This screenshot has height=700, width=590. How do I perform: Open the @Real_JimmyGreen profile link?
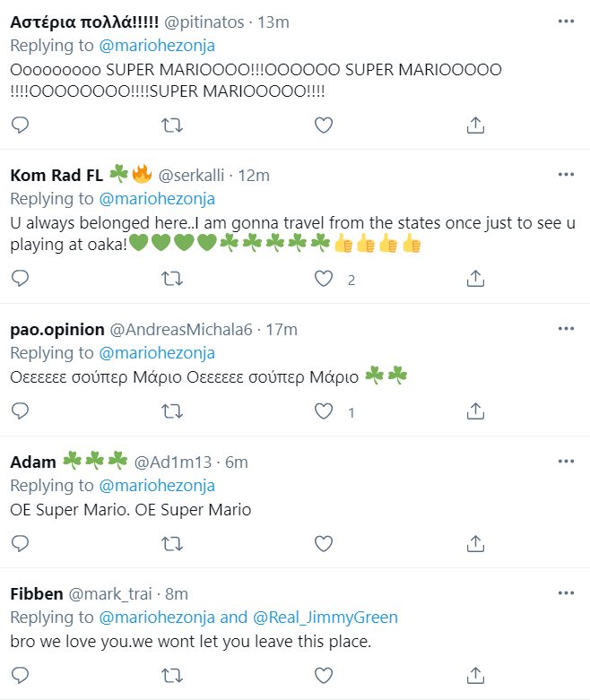[330, 617]
